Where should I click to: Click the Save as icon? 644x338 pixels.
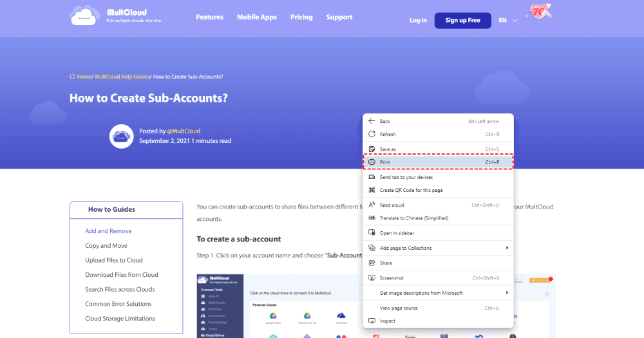click(x=372, y=149)
